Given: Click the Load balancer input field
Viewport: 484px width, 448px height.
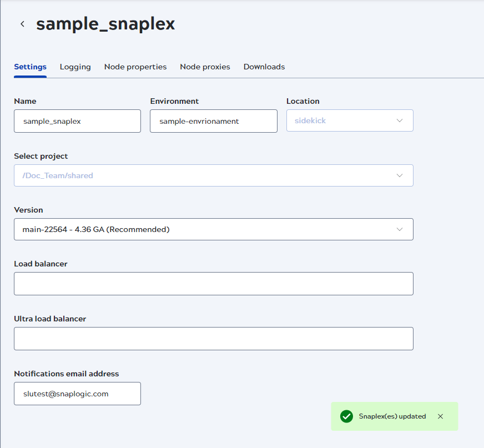Looking at the screenshot, I should pos(213,283).
